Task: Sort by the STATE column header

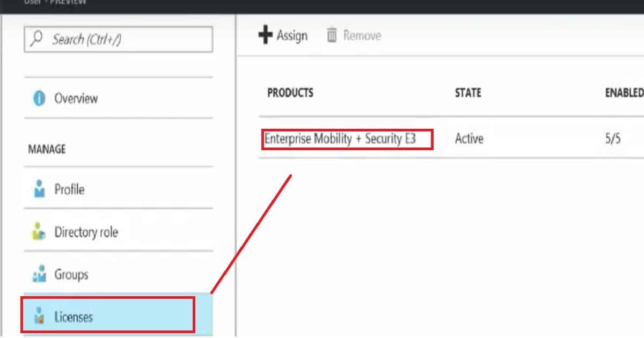Action: coord(468,93)
